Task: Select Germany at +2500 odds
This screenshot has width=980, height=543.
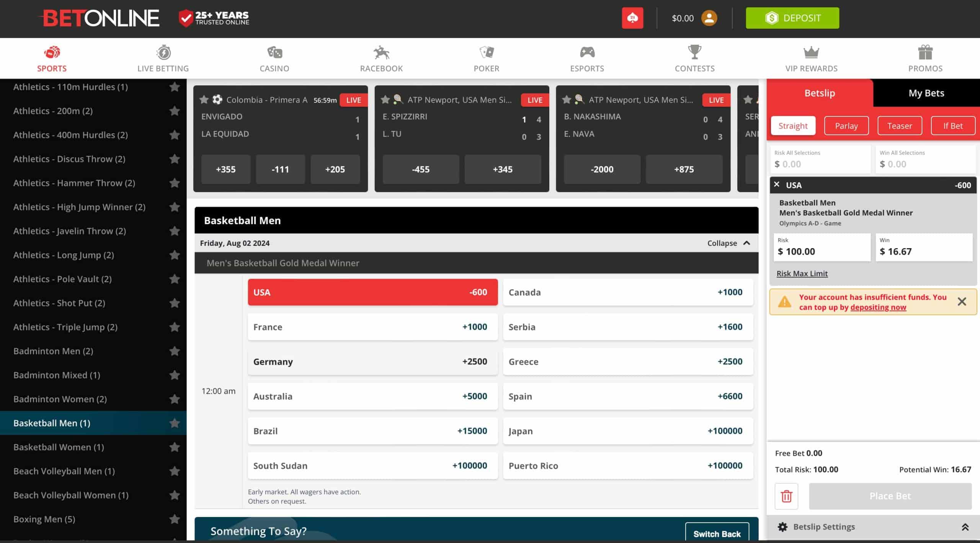Action: point(372,361)
